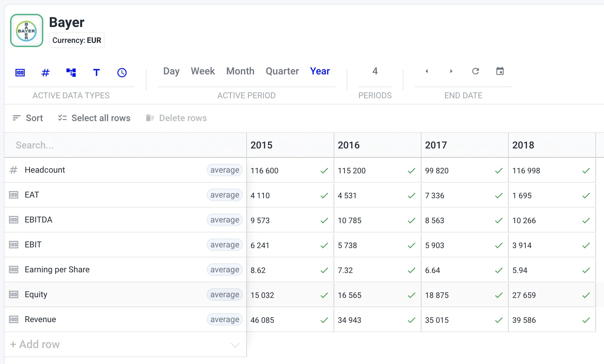
Task: Click the checkmark beside 3 914
Action: tap(586, 245)
